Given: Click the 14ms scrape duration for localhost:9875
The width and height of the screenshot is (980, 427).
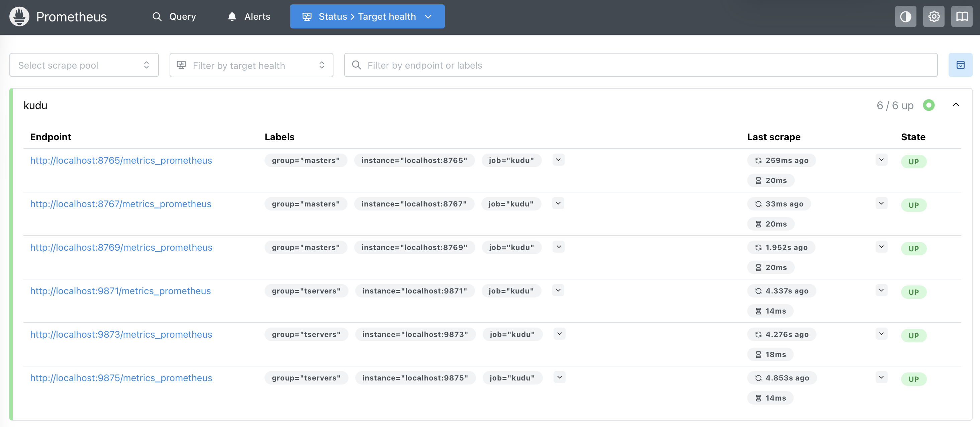Looking at the screenshot, I should [x=770, y=398].
